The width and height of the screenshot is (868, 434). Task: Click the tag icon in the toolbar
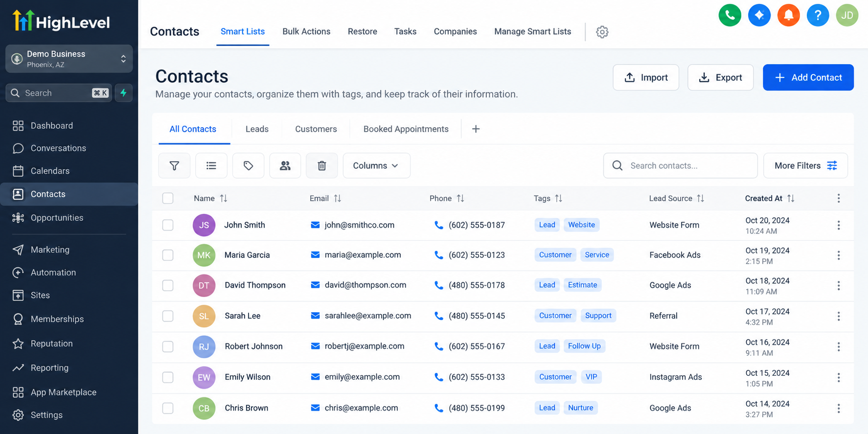(x=248, y=166)
